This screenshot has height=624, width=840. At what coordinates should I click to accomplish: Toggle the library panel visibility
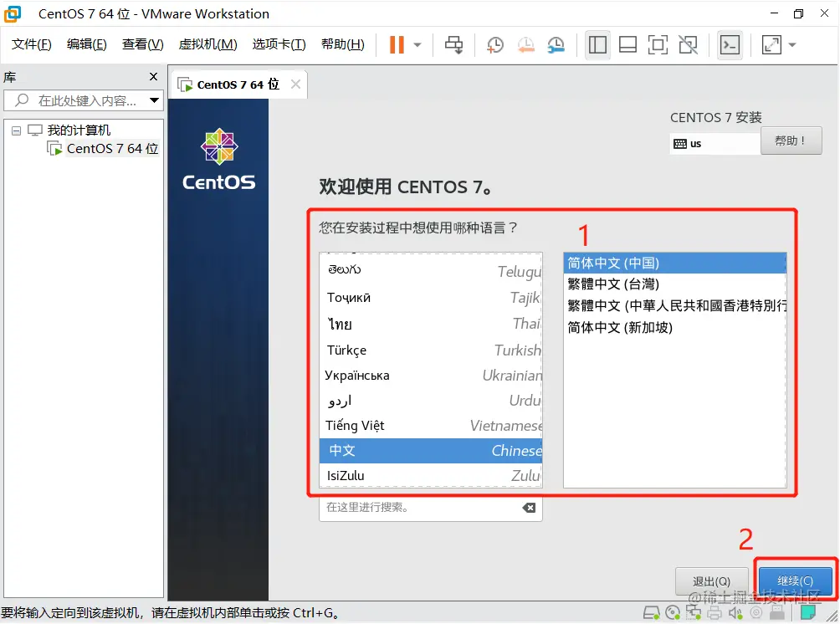coord(597,44)
